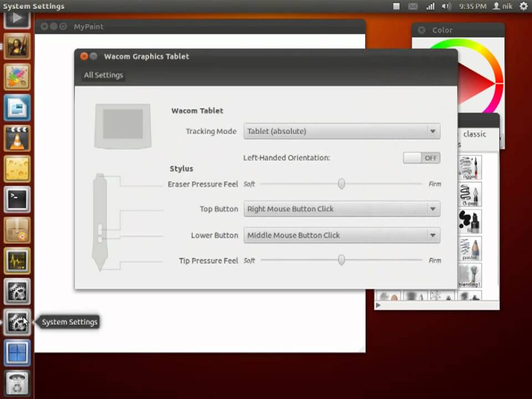Image resolution: width=532 pixels, height=399 pixels.
Task: Select the classic brush group tab
Action: click(475, 134)
